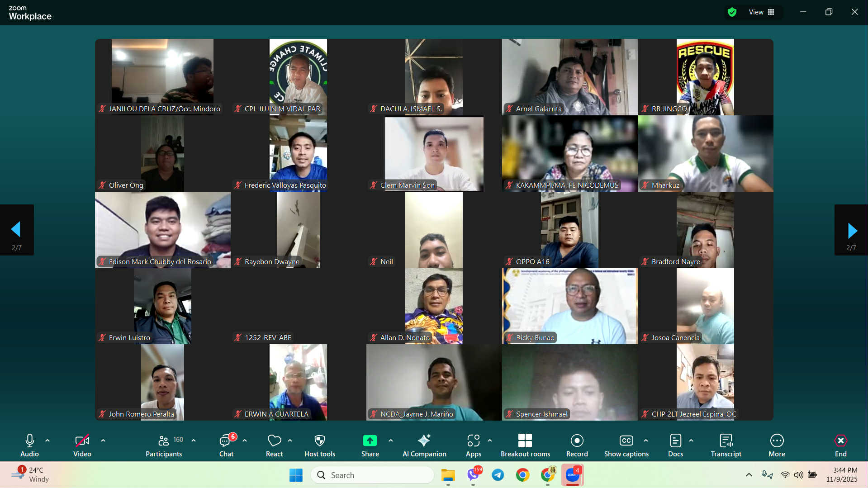The image size is (868, 488).
Task: Expand chat options arrow next to Chat
Action: pos(245,441)
